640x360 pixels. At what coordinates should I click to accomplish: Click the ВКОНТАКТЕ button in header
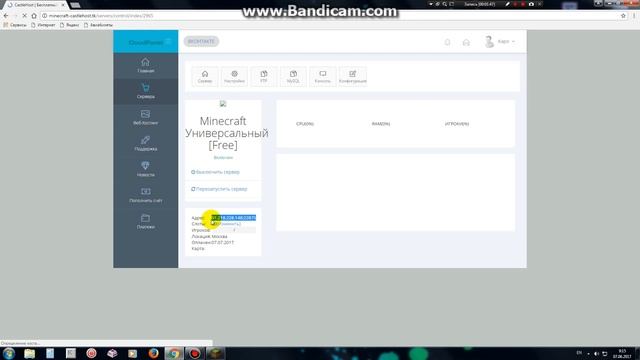point(201,41)
